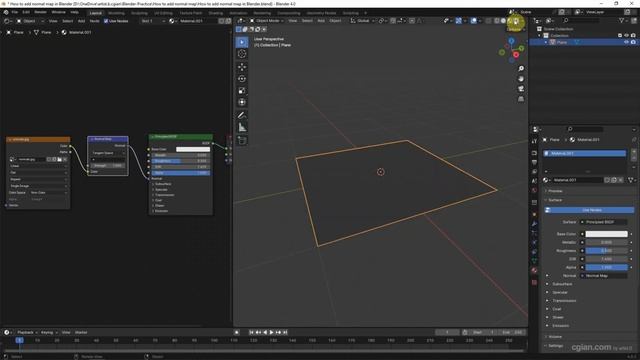Click the play animation button
The height and width of the screenshot is (360, 640).
(x=272, y=333)
